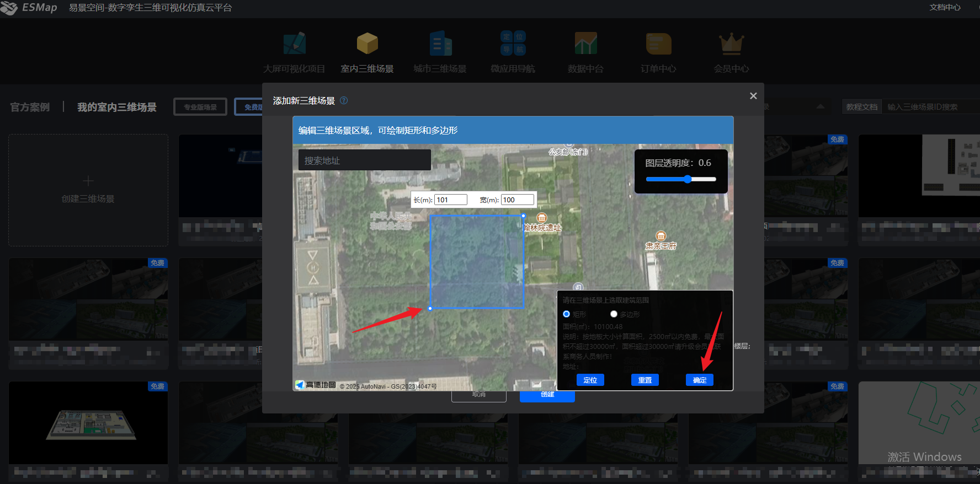Click the 肃亲王府 landmark marker on map

[x=661, y=236]
